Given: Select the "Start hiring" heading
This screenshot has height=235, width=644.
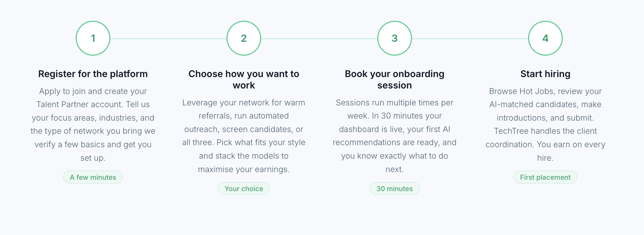Looking at the screenshot, I should [545, 74].
